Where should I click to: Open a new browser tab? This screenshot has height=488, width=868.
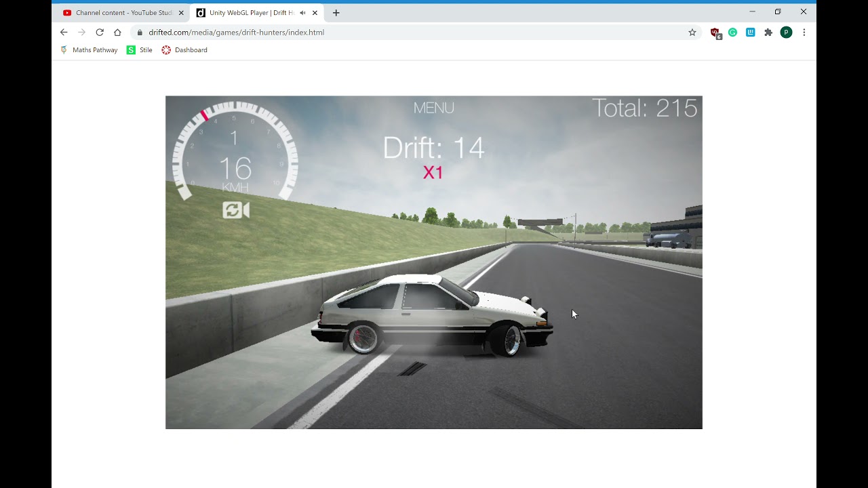pyautogui.click(x=336, y=13)
